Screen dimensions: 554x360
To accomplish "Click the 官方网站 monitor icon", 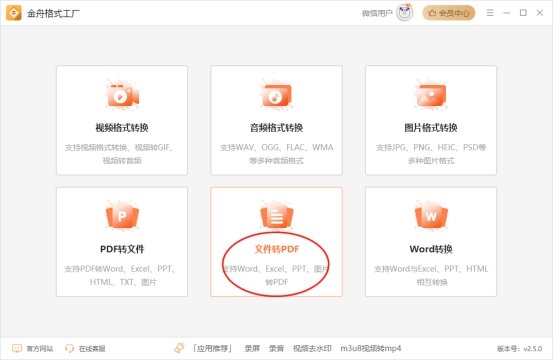I will [17, 348].
